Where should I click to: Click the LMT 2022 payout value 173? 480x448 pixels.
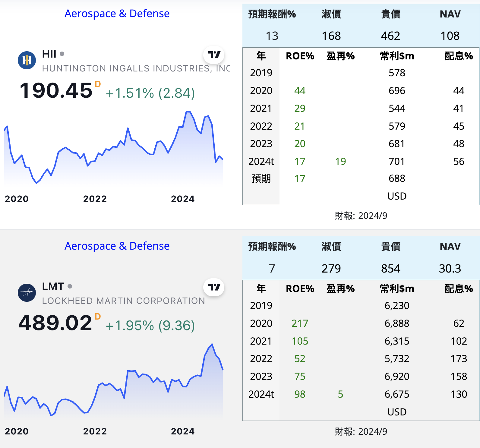pyautogui.click(x=459, y=359)
